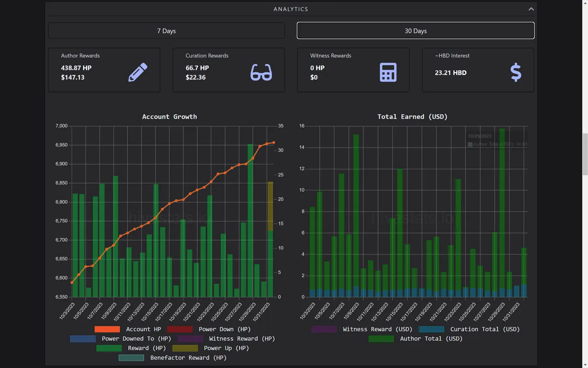Click the 0 HP witness rewards value
The height and width of the screenshot is (368, 588).
pos(317,68)
